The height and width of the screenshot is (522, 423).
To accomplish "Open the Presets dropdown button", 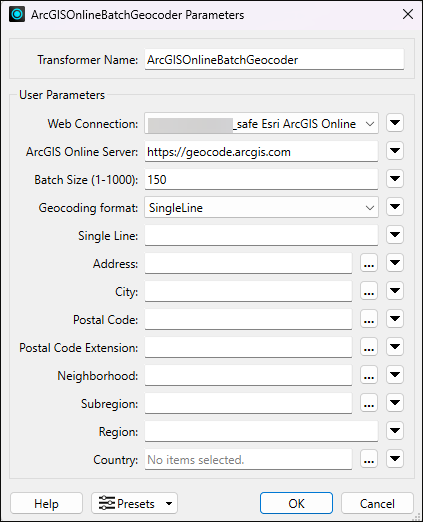I will (134, 503).
